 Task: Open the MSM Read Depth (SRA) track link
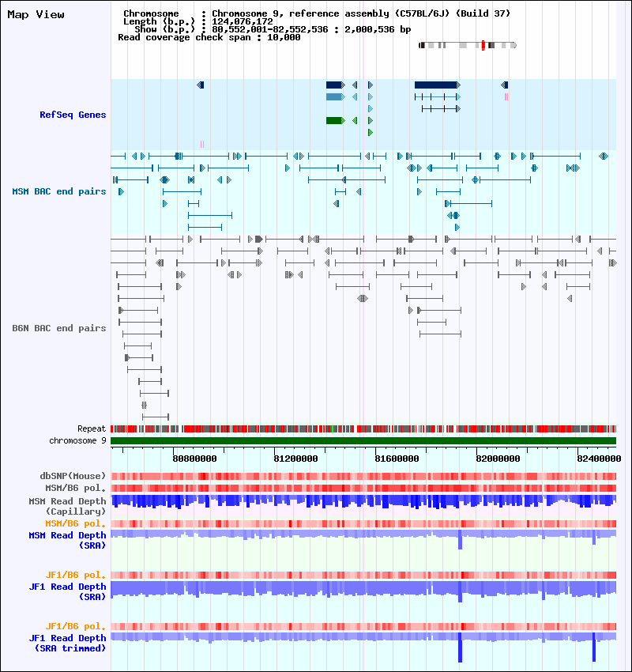pyautogui.click(x=67, y=541)
